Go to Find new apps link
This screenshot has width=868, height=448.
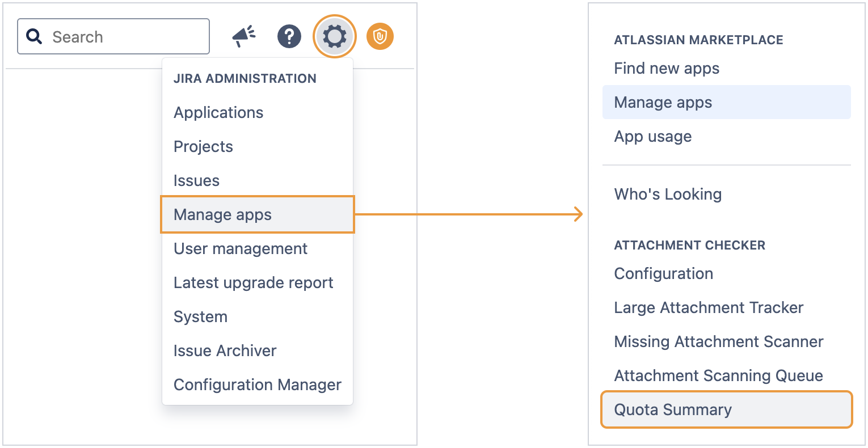(x=667, y=69)
